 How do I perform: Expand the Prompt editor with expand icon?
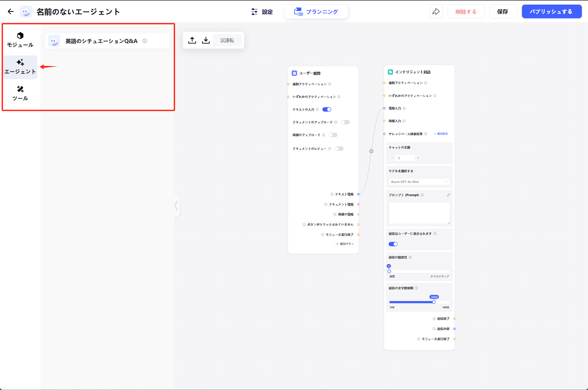point(448,195)
